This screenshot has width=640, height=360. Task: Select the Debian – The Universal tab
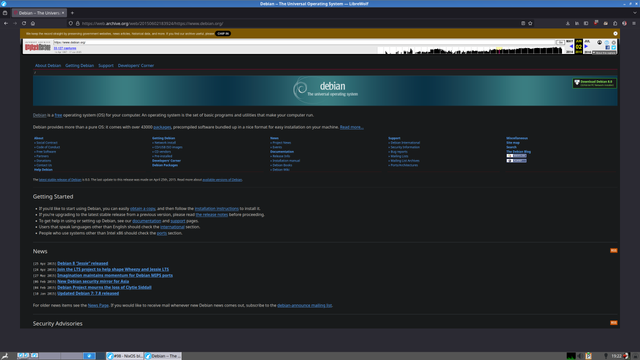tap(39, 13)
